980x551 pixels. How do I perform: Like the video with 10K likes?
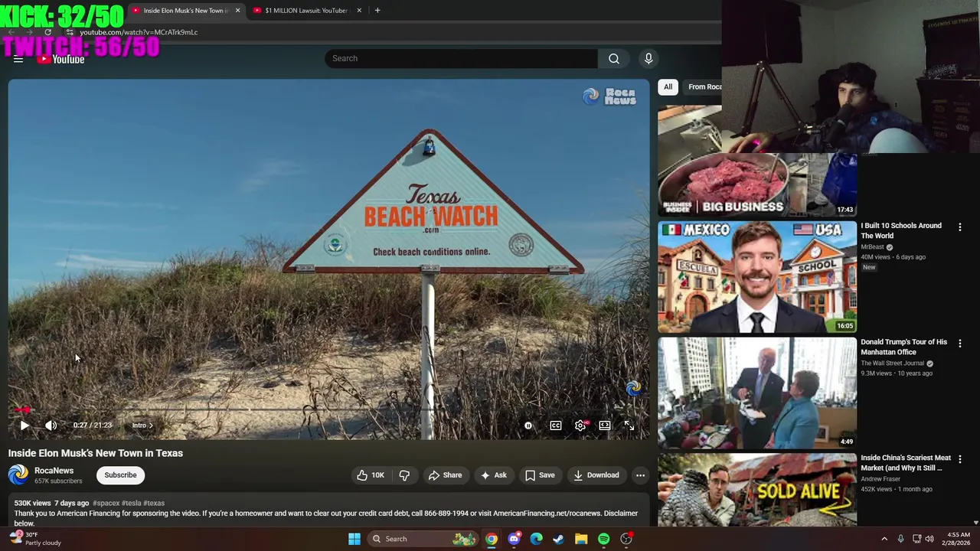click(x=371, y=475)
